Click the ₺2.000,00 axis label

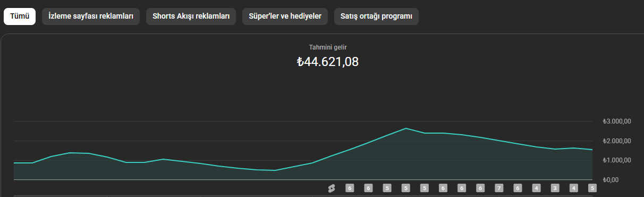tap(617, 141)
